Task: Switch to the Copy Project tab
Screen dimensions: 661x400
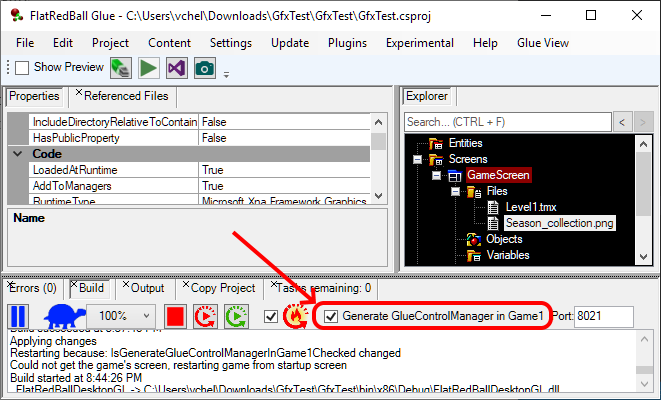Action: pos(223,288)
